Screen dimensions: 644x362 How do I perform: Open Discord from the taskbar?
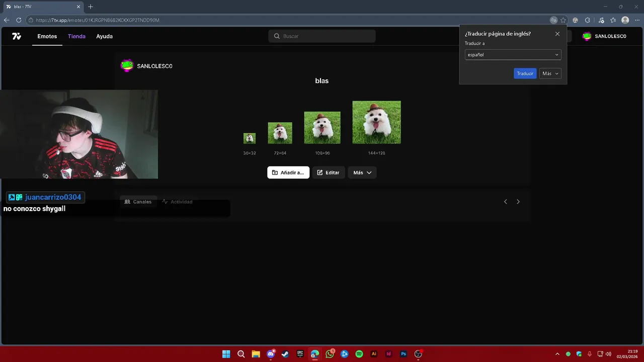(271, 354)
